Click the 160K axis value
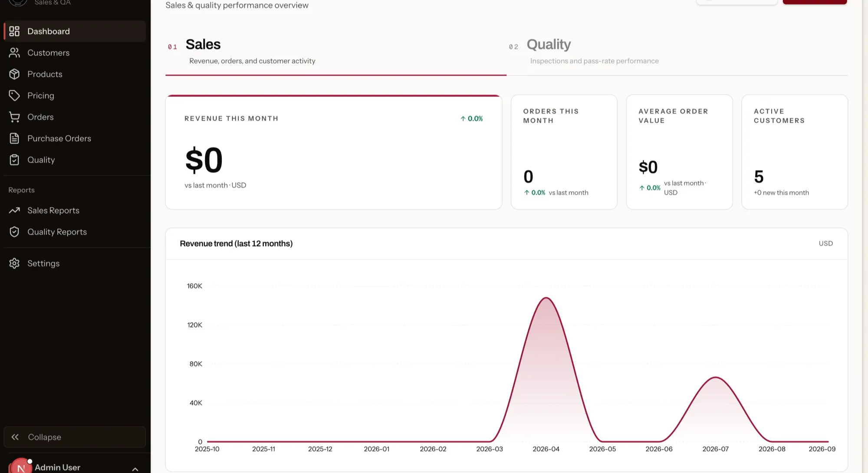Image resolution: width=868 pixels, height=473 pixels. [194, 286]
